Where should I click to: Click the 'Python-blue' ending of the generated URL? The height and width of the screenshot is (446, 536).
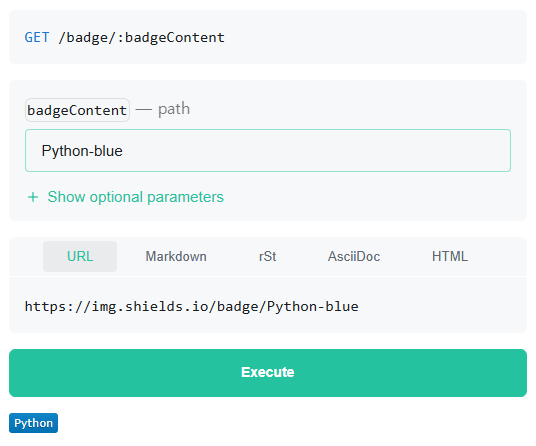tap(313, 307)
